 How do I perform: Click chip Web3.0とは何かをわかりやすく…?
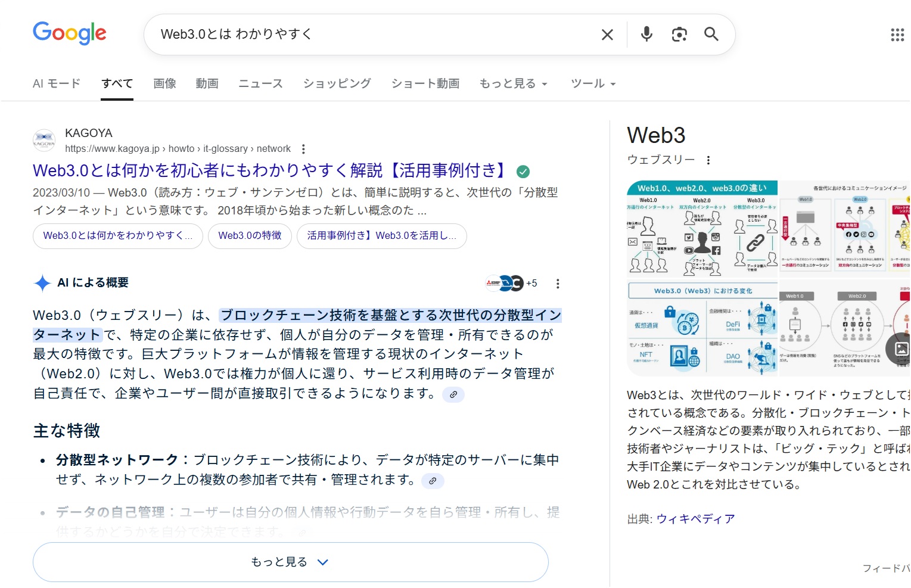coord(118,236)
